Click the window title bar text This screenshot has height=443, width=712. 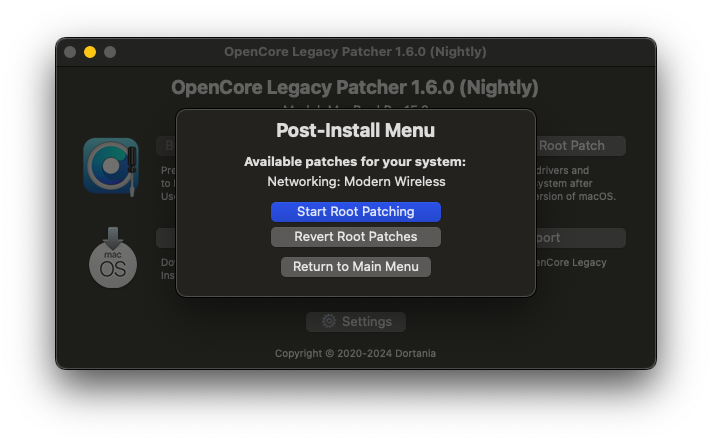(x=356, y=52)
